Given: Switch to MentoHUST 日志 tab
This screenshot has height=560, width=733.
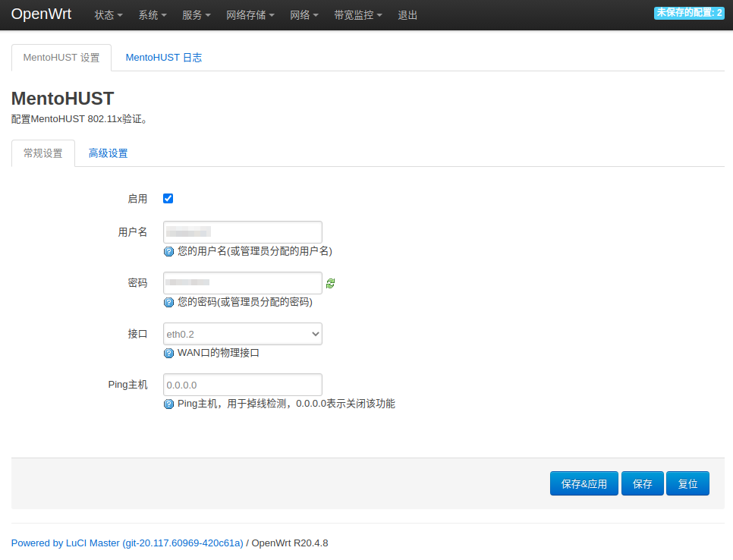Looking at the screenshot, I should tap(164, 58).
